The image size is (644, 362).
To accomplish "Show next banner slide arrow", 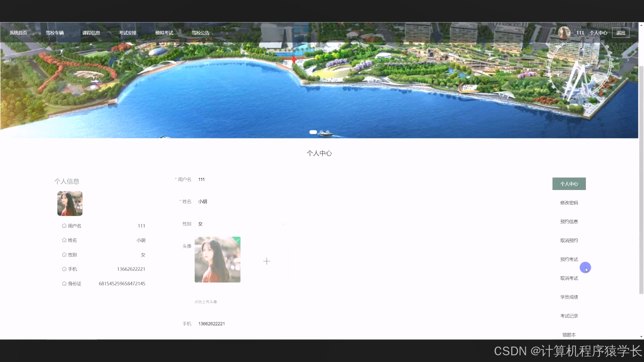I will tap(628, 60).
